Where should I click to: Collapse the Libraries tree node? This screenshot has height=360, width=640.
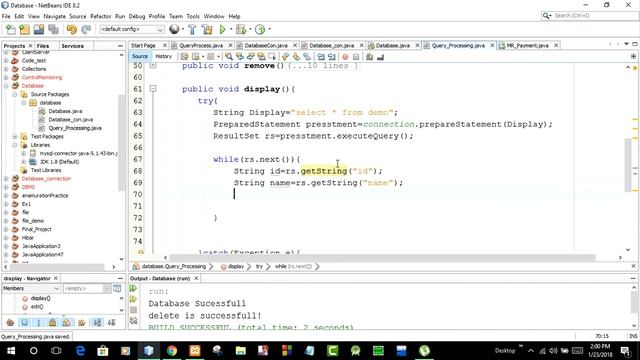(15, 145)
